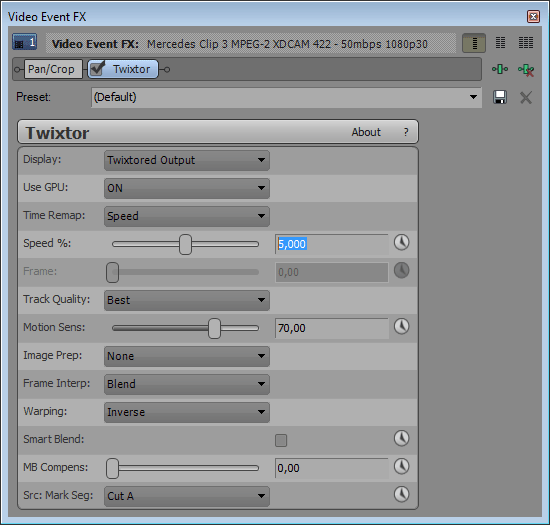The width and height of the screenshot is (550, 525).
Task: Save the current preset with floppy icon
Action: pyautogui.click(x=500, y=97)
